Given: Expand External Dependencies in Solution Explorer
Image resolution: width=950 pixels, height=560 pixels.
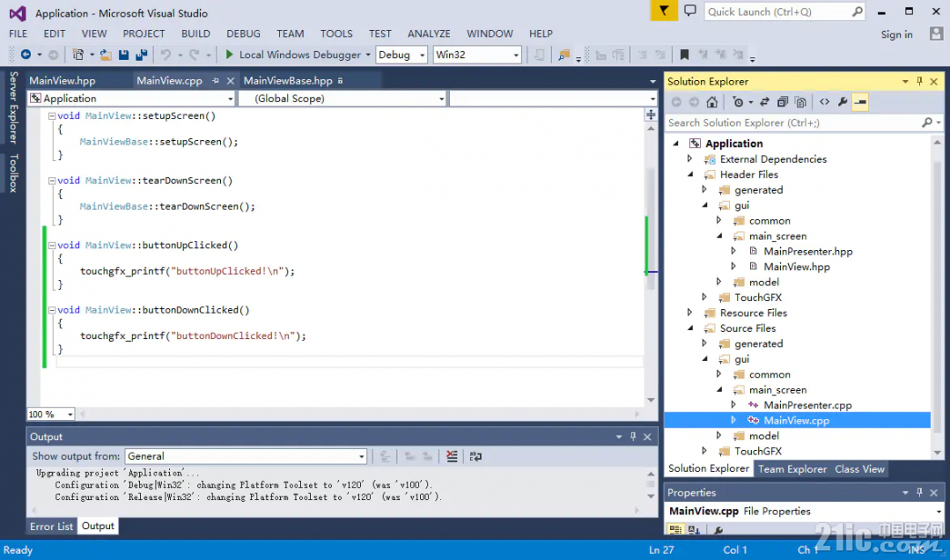Looking at the screenshot, I should click(x=690, y=158).
